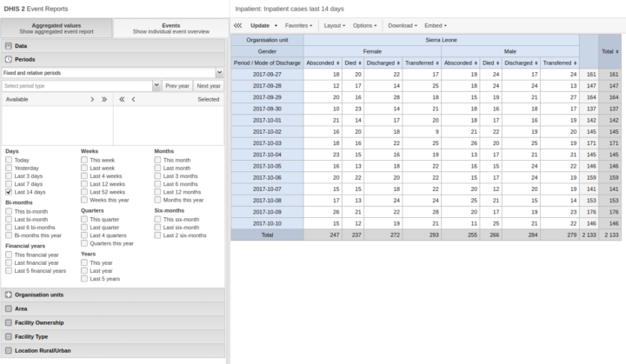Open the Embed menu
The width and height of the screenshot is (626, 364).
(x=436, y=25)
